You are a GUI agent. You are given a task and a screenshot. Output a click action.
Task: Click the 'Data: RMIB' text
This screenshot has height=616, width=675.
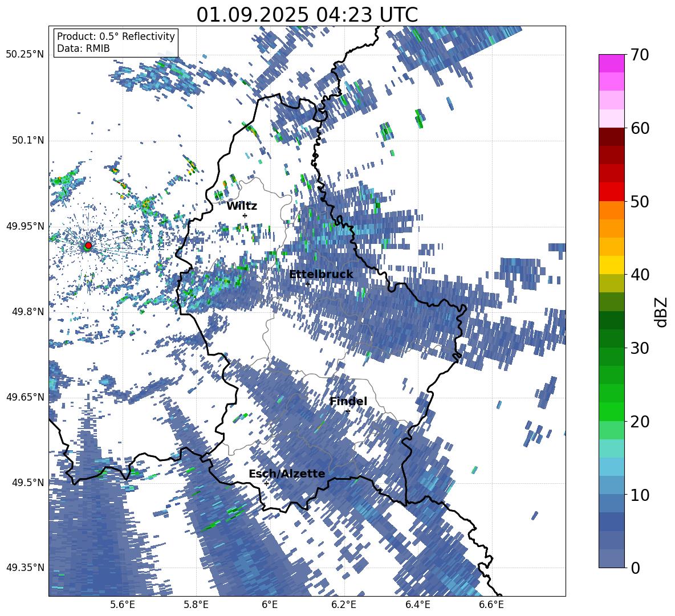[83, 48]
